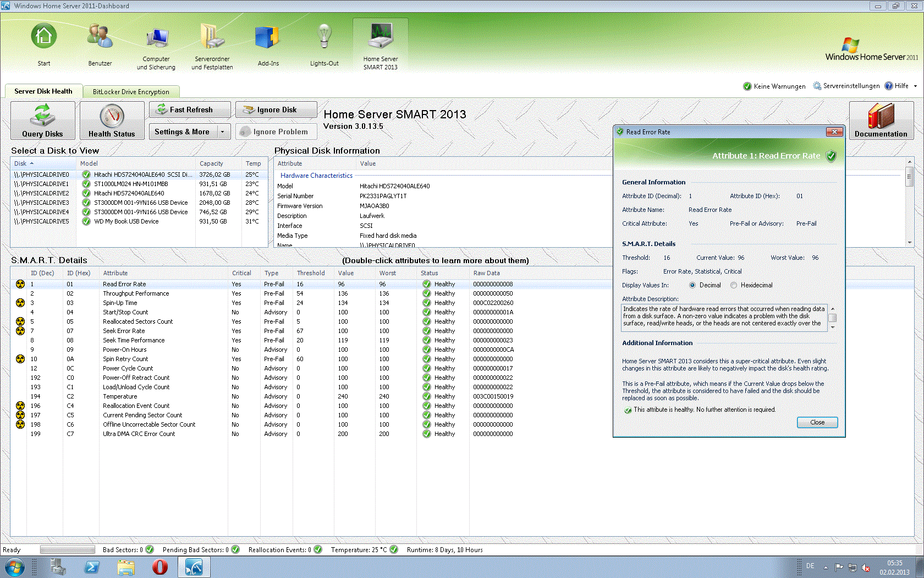Select the Decimal radio button
This screenshot has width=924, height=578.
692,285
